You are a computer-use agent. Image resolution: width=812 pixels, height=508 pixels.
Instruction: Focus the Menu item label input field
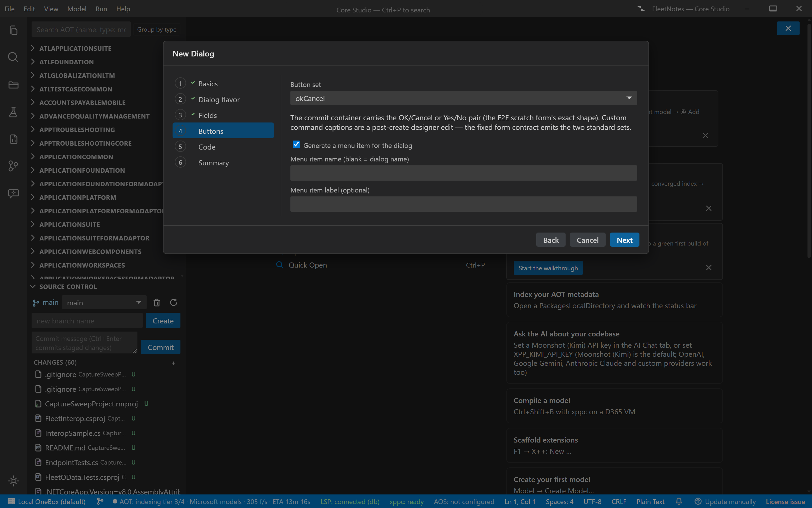464,204
